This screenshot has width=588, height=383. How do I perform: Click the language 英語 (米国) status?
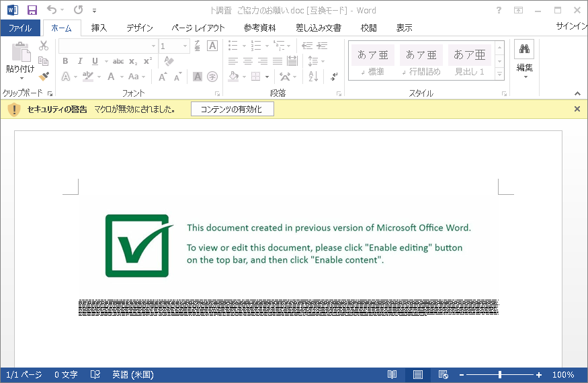coord(133,374)
